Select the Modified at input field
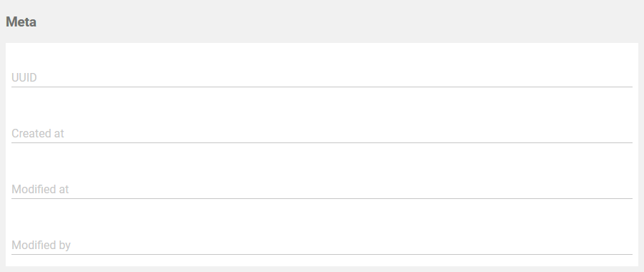 [x=321, y=190]
